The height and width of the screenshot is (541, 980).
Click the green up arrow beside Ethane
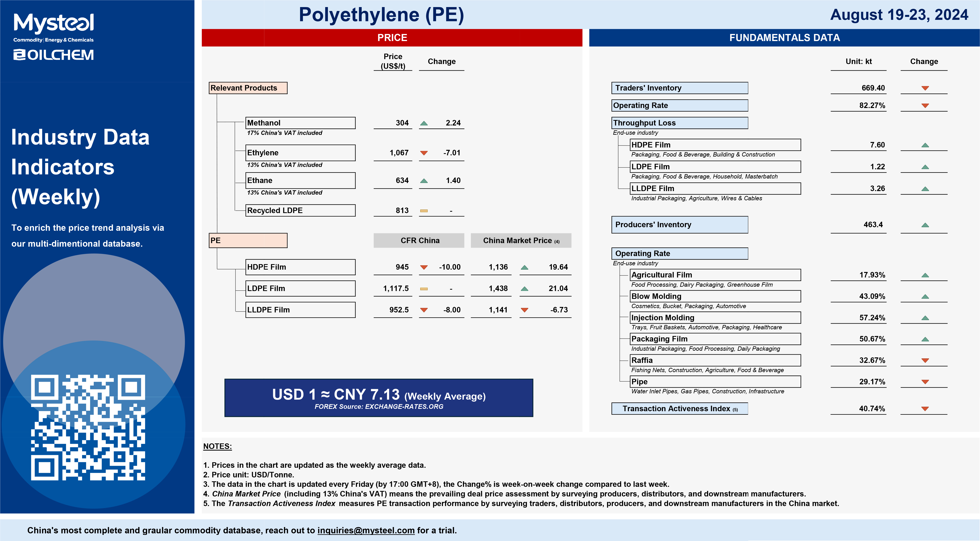tap(424, 181)
